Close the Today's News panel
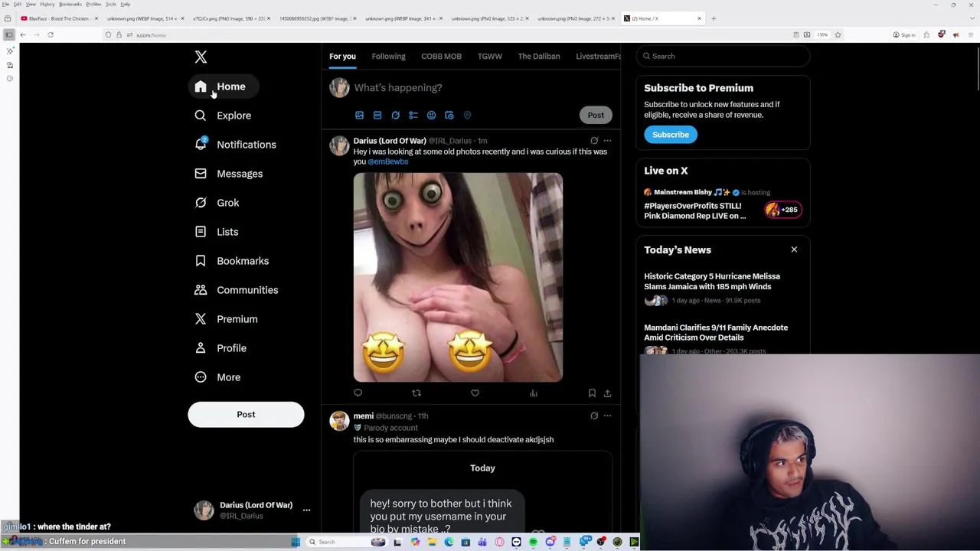 click(x=794, y=249)
